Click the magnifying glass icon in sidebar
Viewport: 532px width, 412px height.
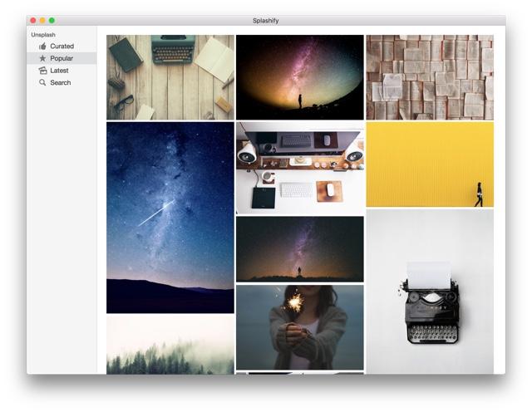pyautogui.click(x=42, y=83)
